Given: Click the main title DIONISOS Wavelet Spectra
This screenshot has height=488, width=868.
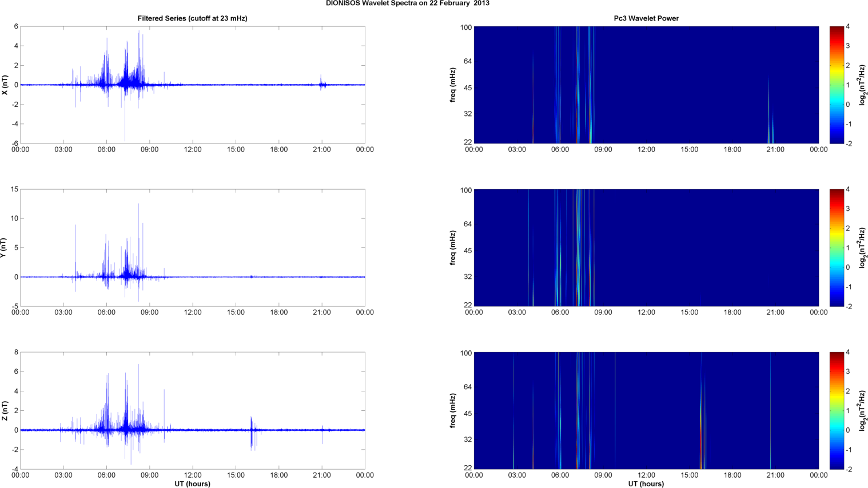Looking at the screenshot, I should [407, 3].
